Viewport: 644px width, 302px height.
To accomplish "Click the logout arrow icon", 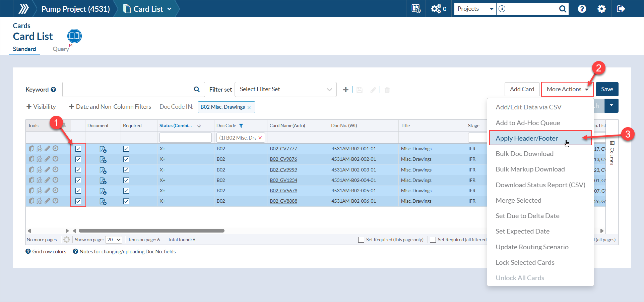I will click(621, 9).
